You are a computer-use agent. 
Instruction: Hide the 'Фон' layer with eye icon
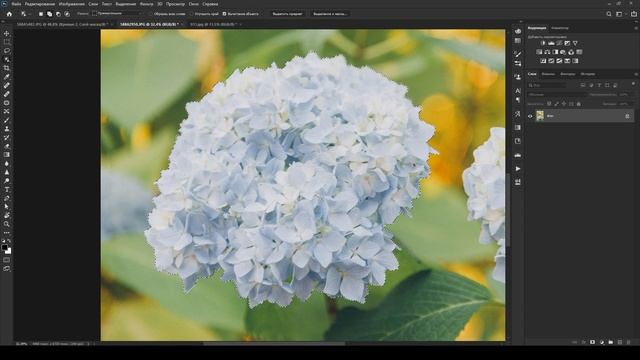[x=530, y=116]
